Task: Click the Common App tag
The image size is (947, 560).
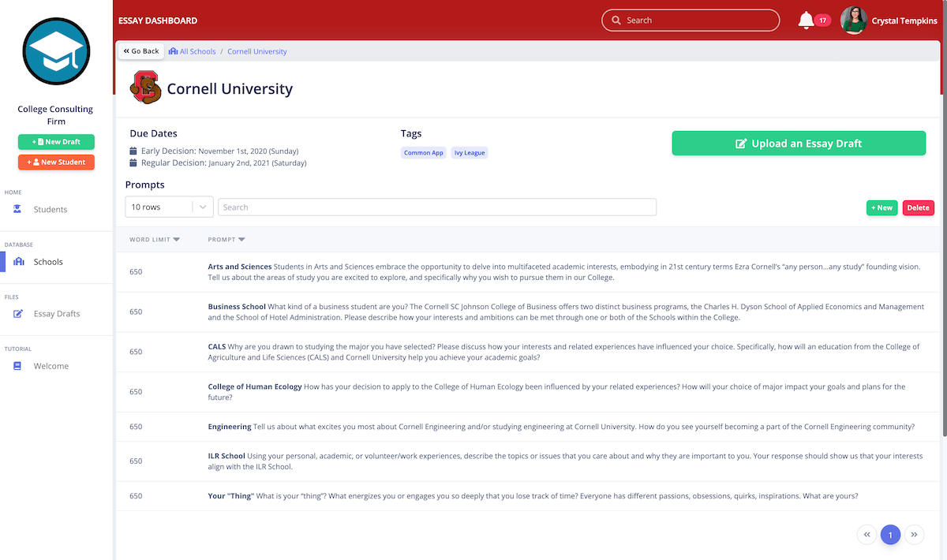Action: tap(424, 153)
